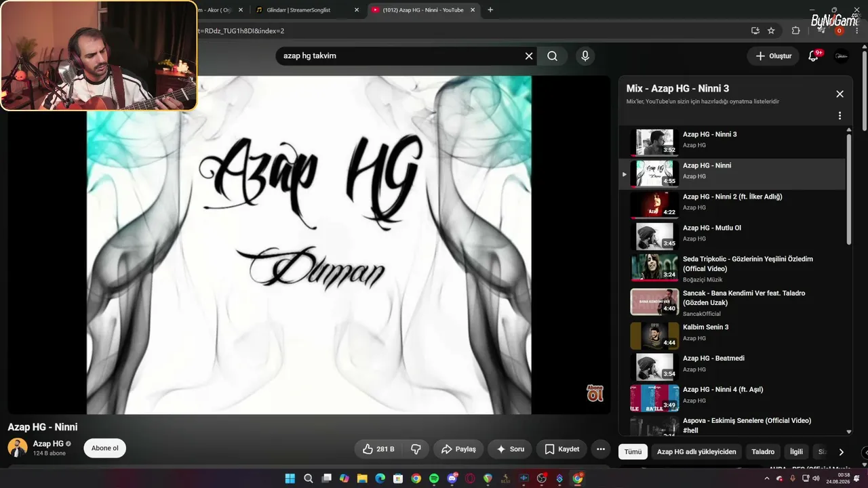Open Chrome extensions puzzle icon
This screenshot has height=488, width=868.
pyautogui.click(x=796, y=30)
